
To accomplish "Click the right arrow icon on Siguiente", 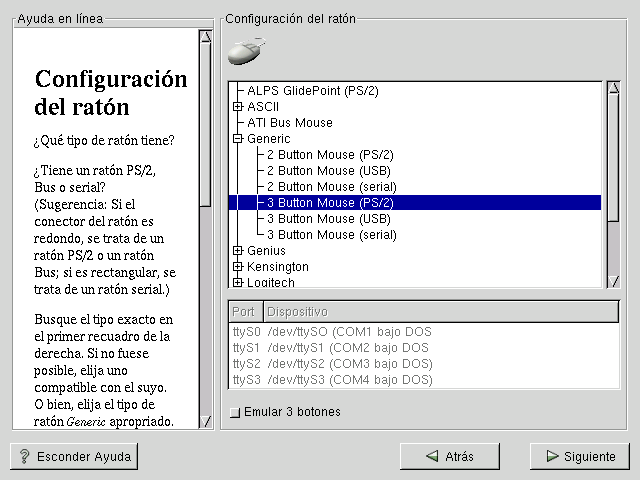I will coord(551,456).
